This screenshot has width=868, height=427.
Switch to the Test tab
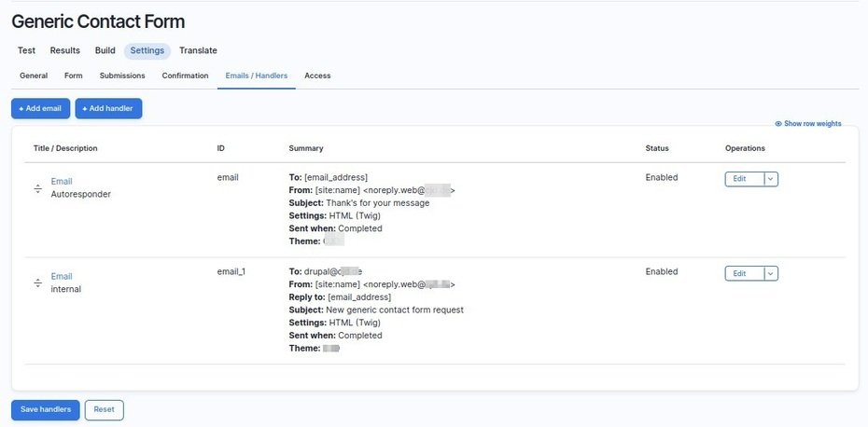pos(27,50)
